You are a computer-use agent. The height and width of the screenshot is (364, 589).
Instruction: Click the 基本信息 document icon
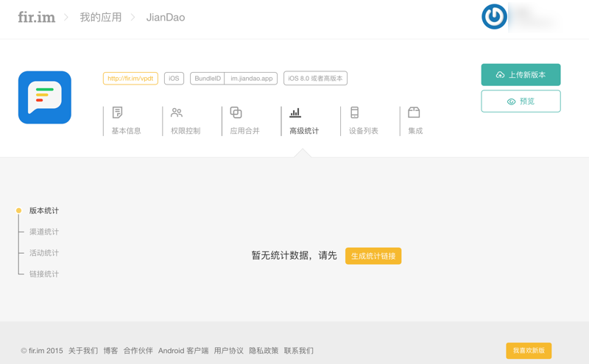[x=117, y=113]
